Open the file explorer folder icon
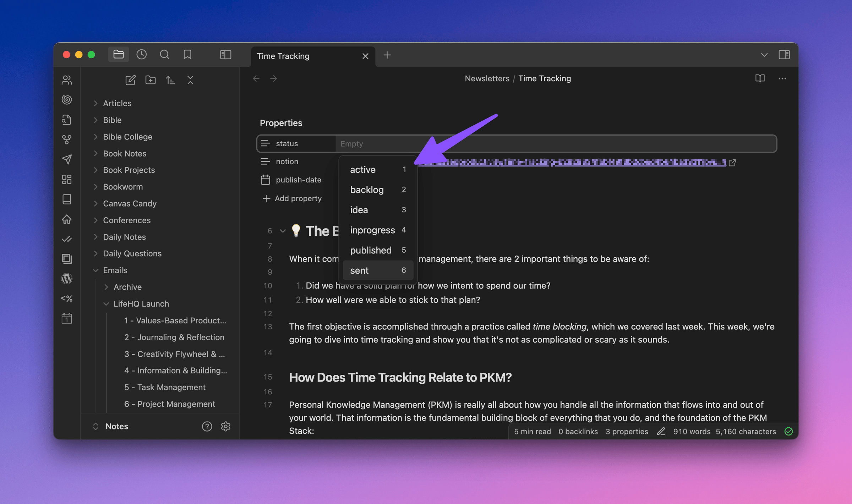Image resolution: width=852 pixels, height=504 pixels. click(x=118, y=55)
